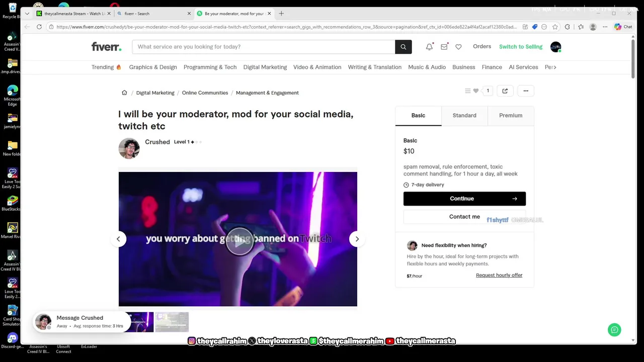Select the Standard package tab
This screenshot has height=362, width=644.
coord(464,116)
